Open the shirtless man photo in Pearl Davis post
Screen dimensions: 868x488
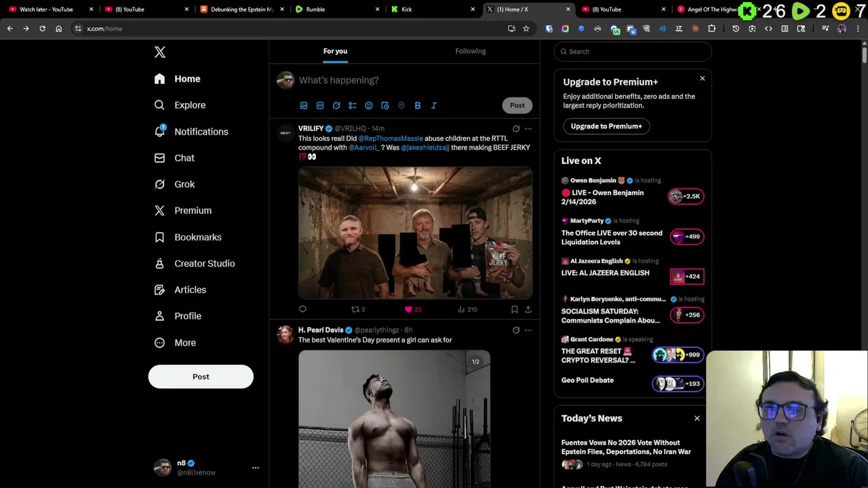tap(394, 418)
